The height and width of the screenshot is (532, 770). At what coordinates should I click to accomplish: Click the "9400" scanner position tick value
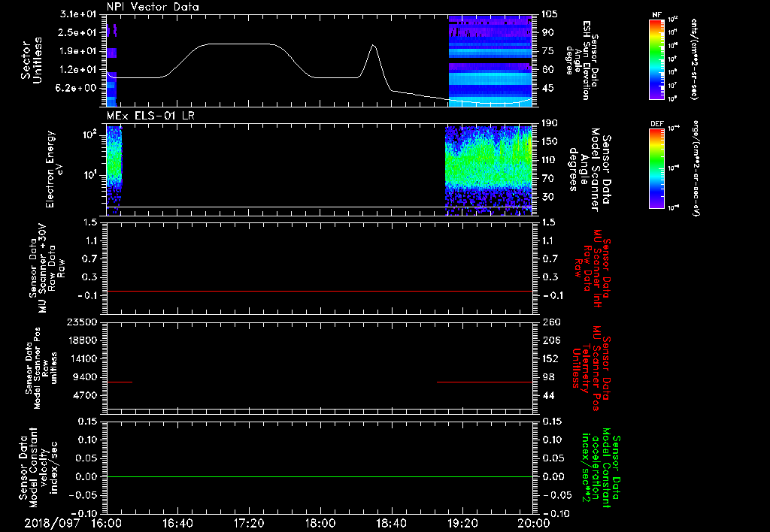[84, 377]
